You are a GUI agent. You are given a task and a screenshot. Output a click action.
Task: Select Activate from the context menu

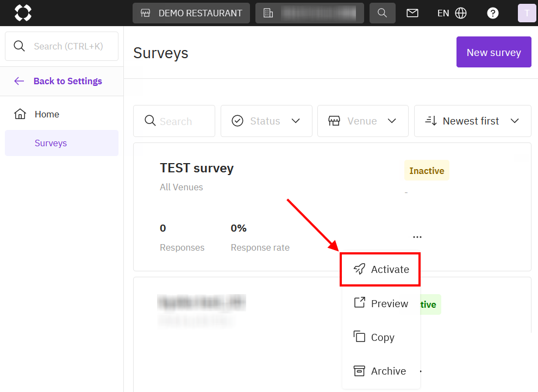click(381, 269)
